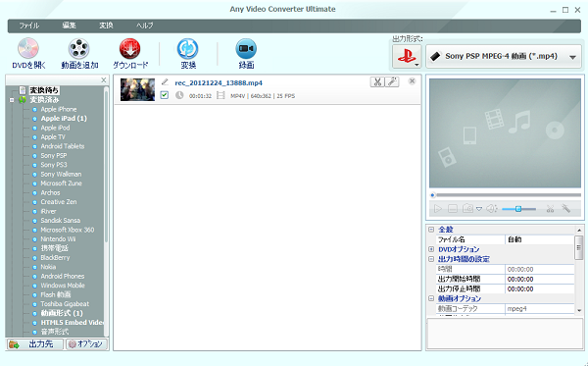Click the 出力先 output folder button
The width and height of the screenshot is (588, 366).
[x=35, y=343]
